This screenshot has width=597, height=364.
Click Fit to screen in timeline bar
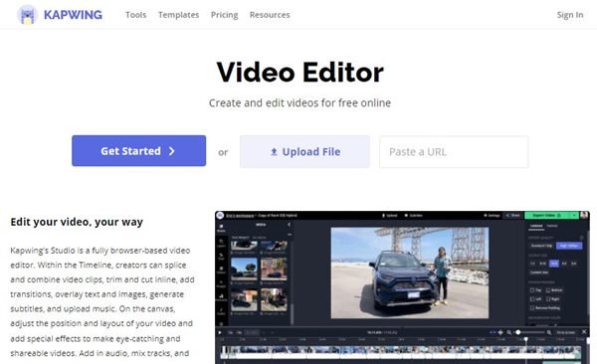click(x=566, y=332)
